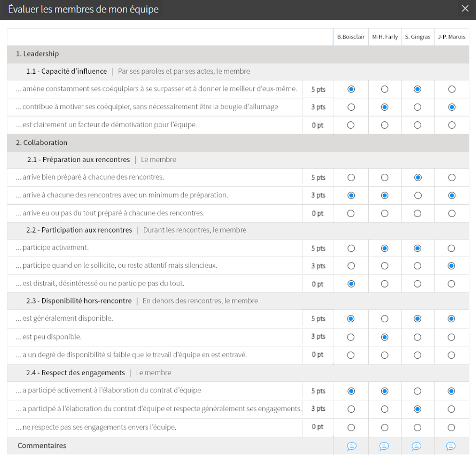This screenshot has height=458, width=476.
Task: Click the S. Gingras column header
Action: 418,37
